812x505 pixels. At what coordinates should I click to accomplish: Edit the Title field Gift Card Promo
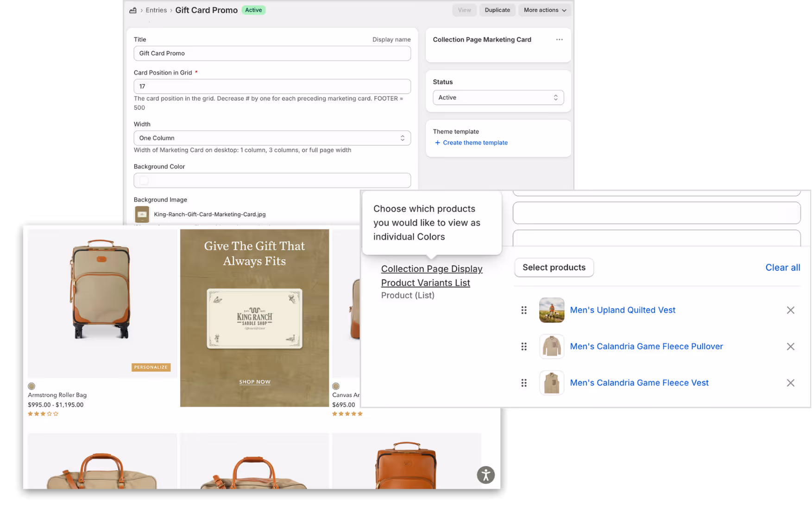[272, 53]
